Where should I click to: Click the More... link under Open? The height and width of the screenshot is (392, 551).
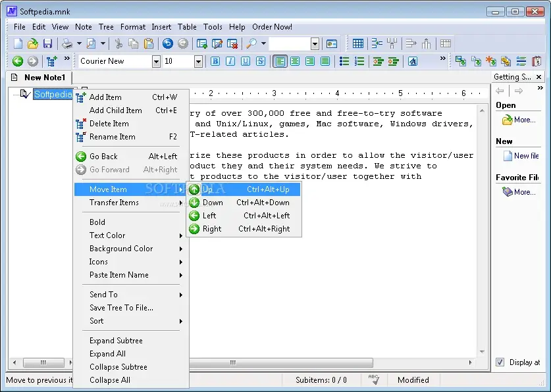525,120
